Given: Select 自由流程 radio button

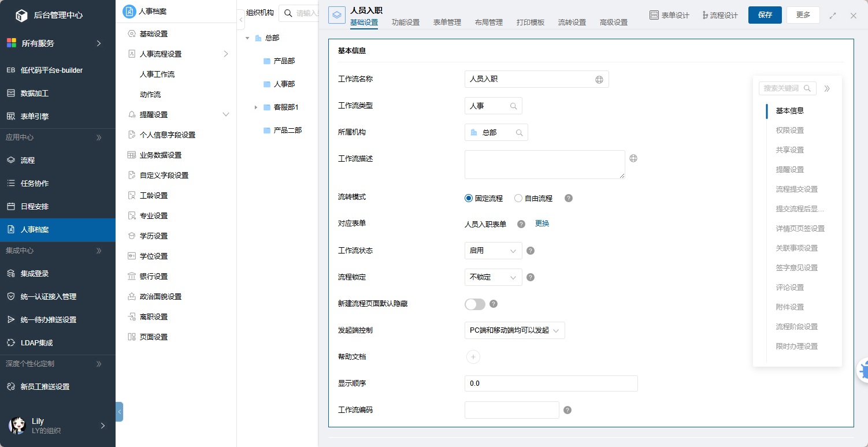Looking at the screenshot, I should point(518,198).
